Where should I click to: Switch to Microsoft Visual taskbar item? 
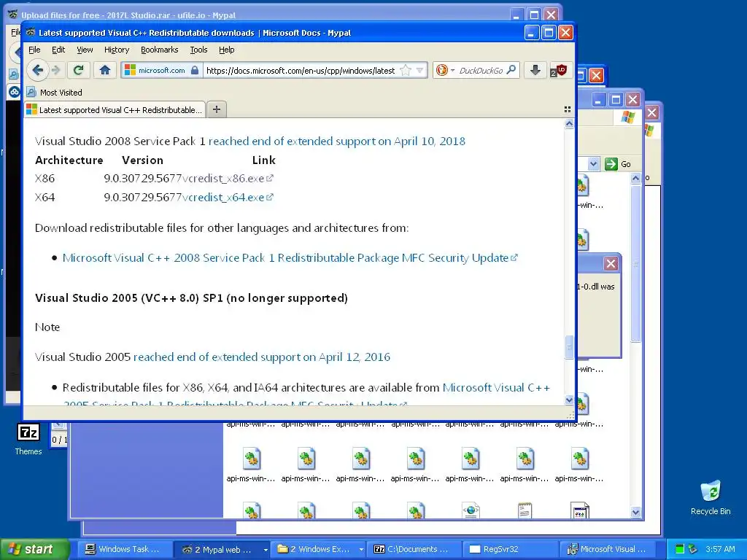[608, 550]
